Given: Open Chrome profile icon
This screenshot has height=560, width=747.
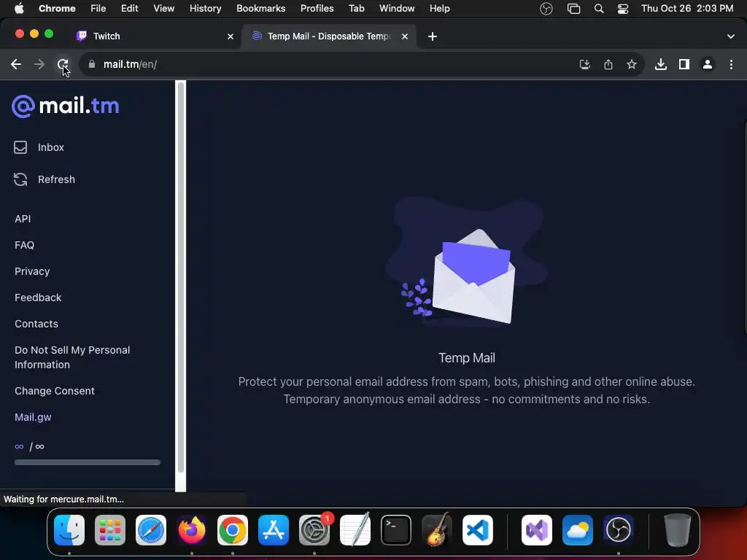Looking at the screenshot, I should pos(708,64).
